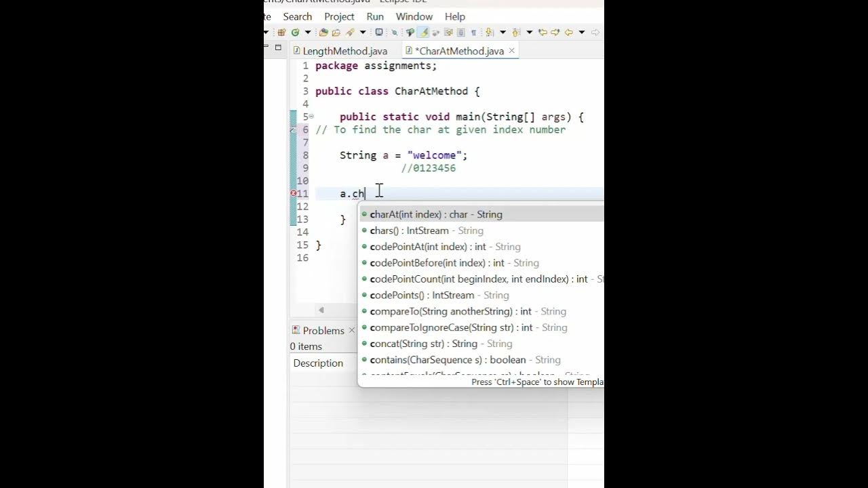868x488 pixels.
Task: Select compareTo(String anotherString) proposal
Action: point(481,311)
